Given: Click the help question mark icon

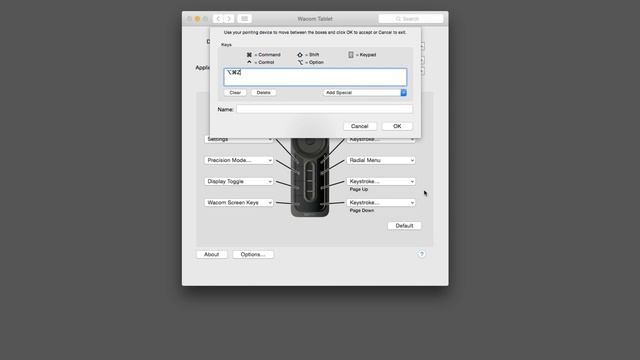Looking at the screenshot, I should click(x=422, y=254).
